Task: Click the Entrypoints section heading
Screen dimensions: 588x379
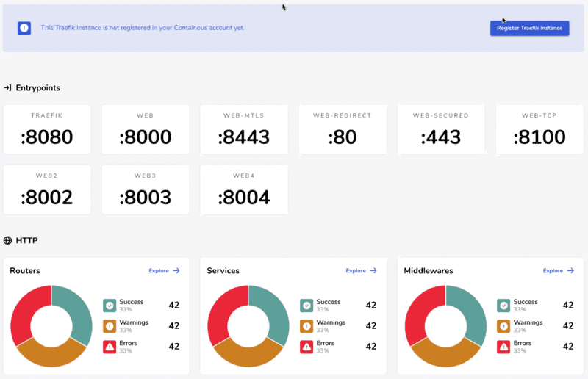Action: coord(38,87)
